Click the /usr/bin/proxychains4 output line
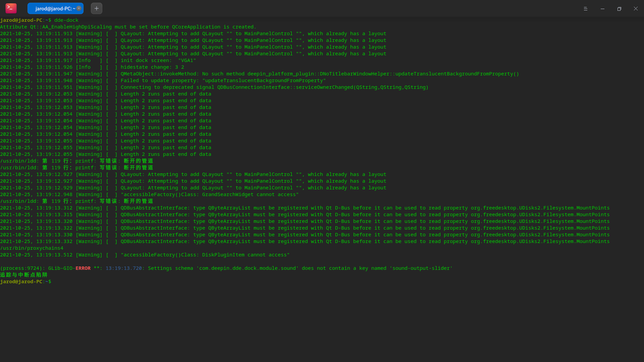This screenshot has height=362, width=644. point(32,248)
